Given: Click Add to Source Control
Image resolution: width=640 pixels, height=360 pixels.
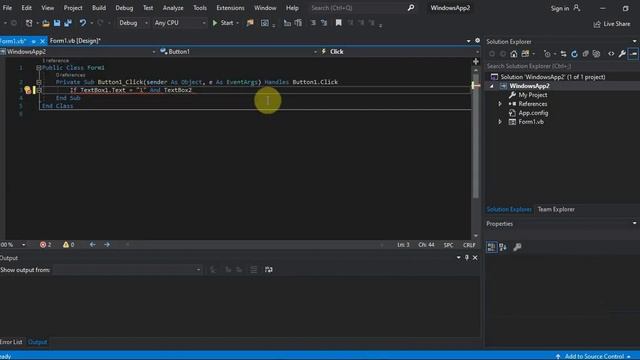Looking at the screenshot, I should click(593, 356).
